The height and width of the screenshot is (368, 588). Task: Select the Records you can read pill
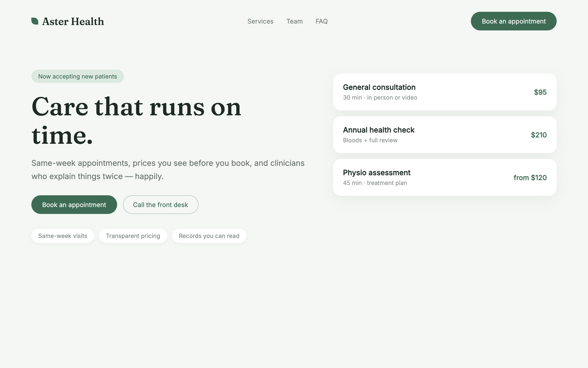click(x=209, y=236)
